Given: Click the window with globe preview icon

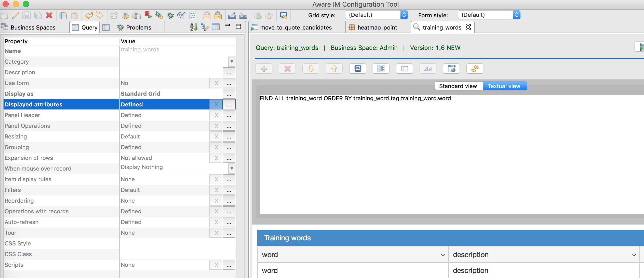Looking at the screenshot, I should 451,68.
